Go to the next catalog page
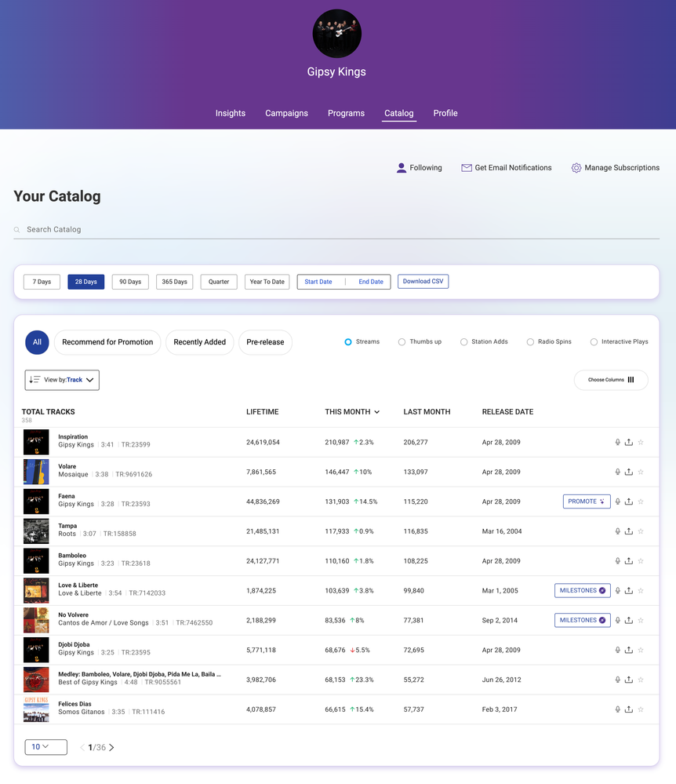The height and width of the screenshot is (784, 676). click(x=111, y=747)
